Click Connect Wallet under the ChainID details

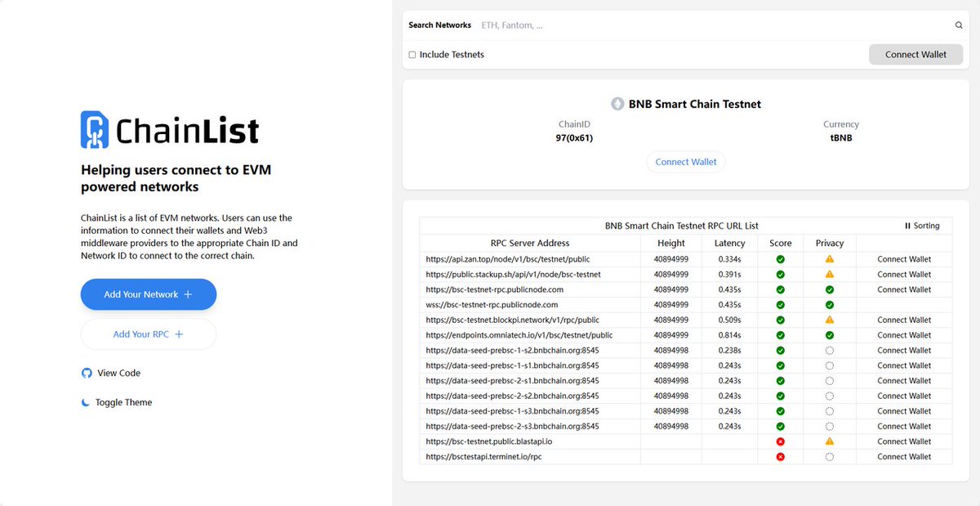click(x=686, y=162)
